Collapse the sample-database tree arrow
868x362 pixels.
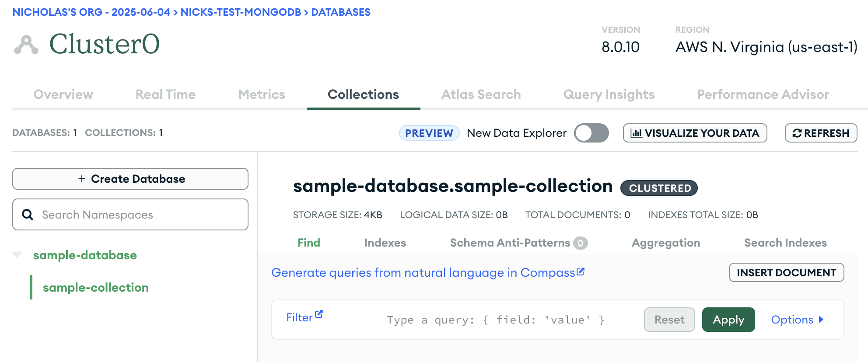[x=17, y=255]
